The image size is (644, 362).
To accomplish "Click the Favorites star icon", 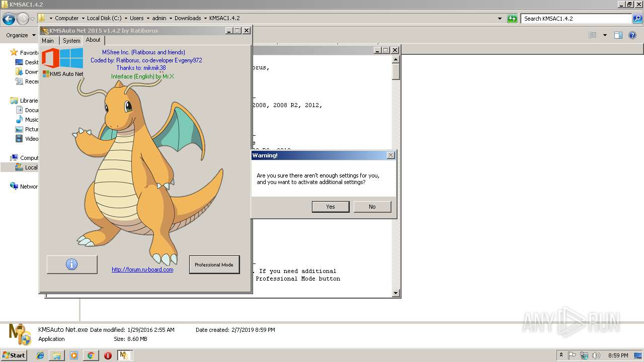I will (x=14, y=53).
